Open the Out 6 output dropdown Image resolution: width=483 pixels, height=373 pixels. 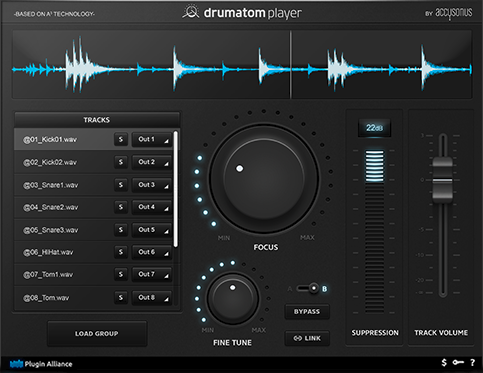point(152,252)
